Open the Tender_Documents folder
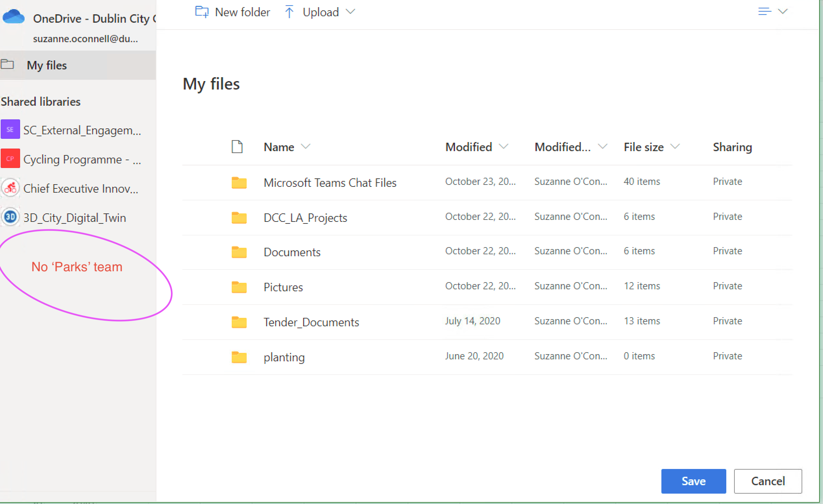Screen dimensions: 823x504 pos(311,322)
